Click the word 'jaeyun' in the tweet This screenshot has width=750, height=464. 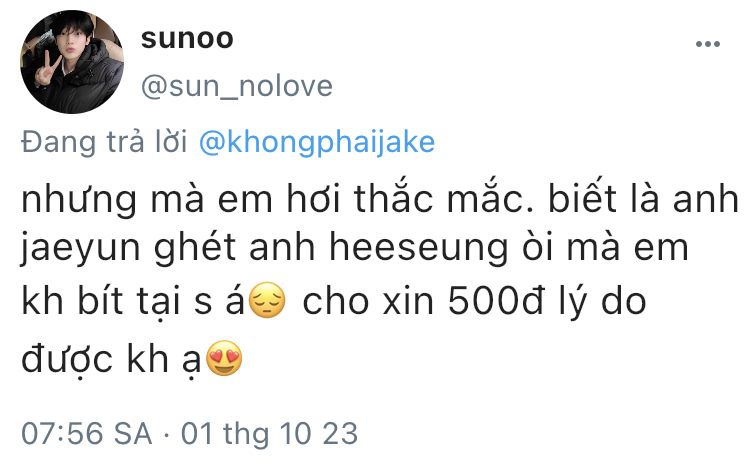(81, 250)
